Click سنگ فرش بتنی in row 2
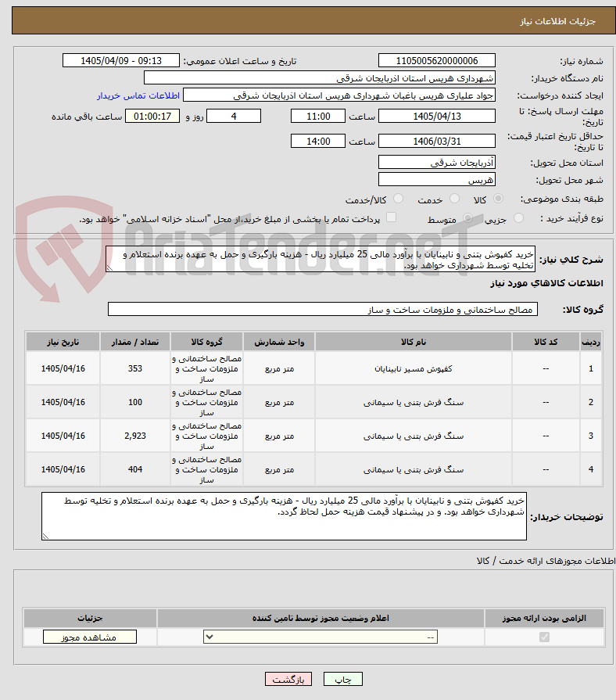This screenshot has width=616, height=700. (413, 403)
